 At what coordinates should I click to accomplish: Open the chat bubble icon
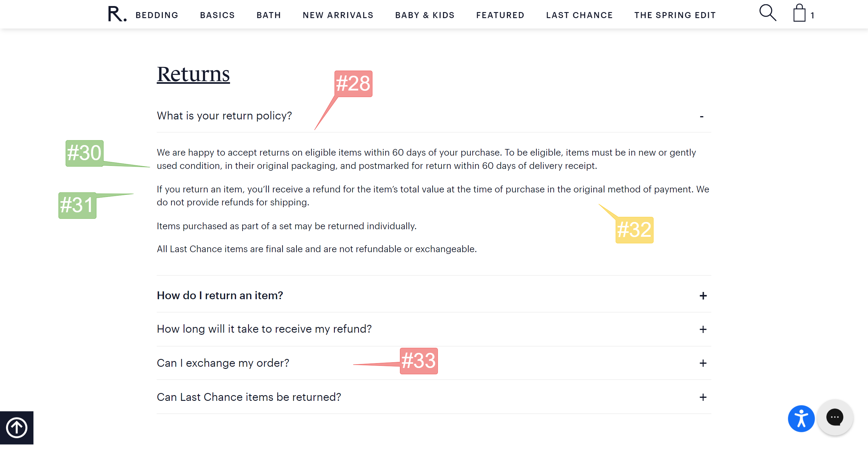835,417
